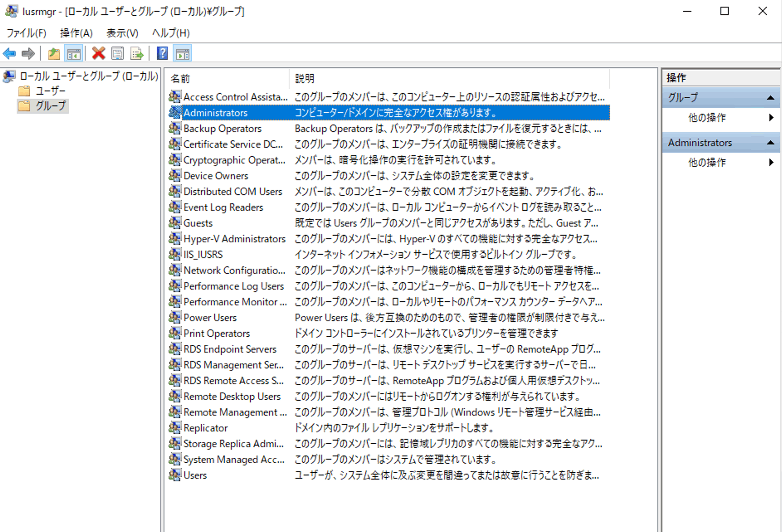Screen dimensions: 782x532
Task: Open the ファイル(F) menu
Action: pyautogui.click(x=26, y=33)
